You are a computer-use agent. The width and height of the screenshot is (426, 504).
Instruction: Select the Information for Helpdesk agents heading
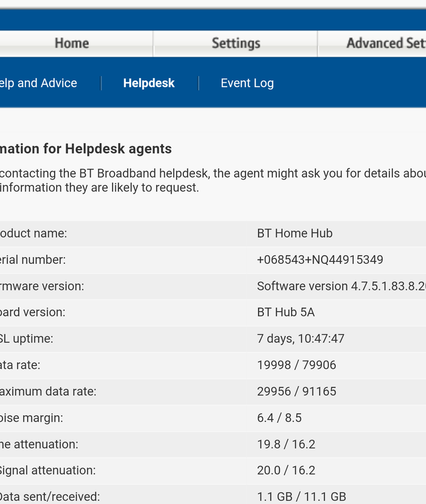pyautogui.click(x=85, y=149)
